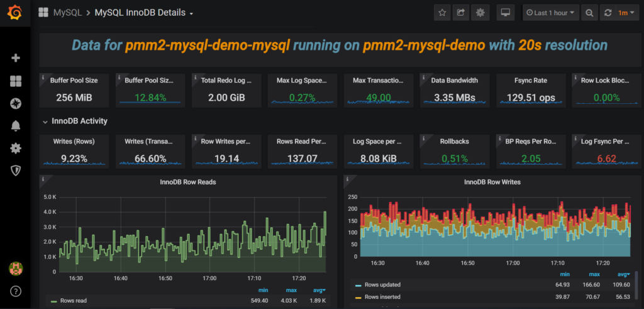This screenshot has height=309, width=644.
Task: Open MySQL InnoDB Details dashboard dropdown
Action: tap(144, 13)
